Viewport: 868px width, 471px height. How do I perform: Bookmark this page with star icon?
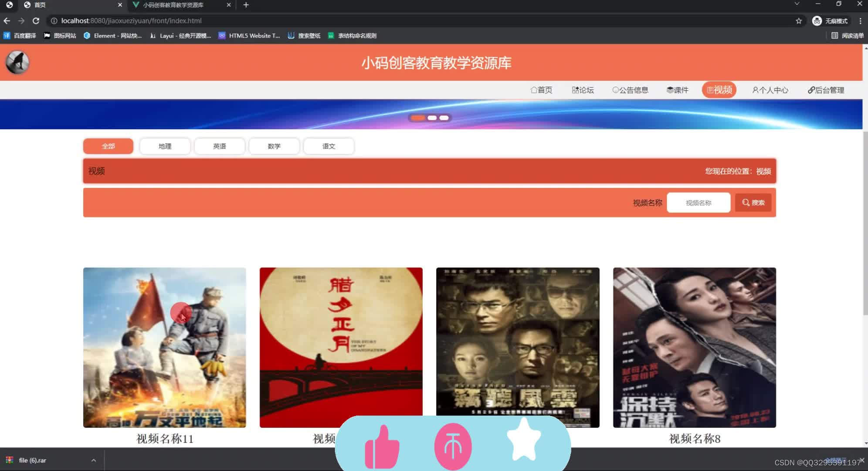[x=798, y=20]
